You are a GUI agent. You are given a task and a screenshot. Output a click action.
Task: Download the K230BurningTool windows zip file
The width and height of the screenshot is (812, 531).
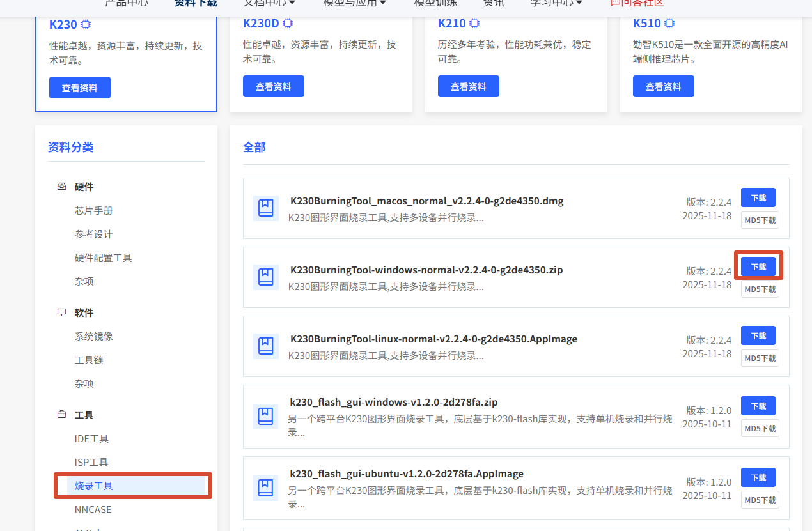[758, 266]
